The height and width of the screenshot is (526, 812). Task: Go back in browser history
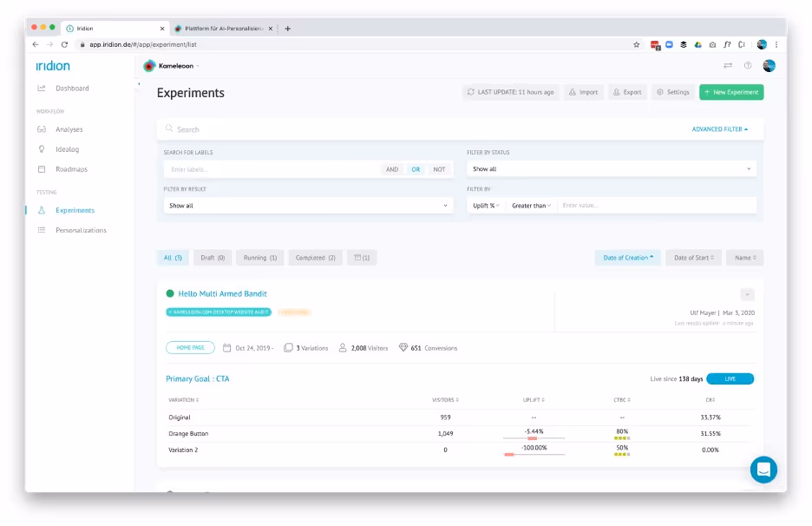click(36, 44)
